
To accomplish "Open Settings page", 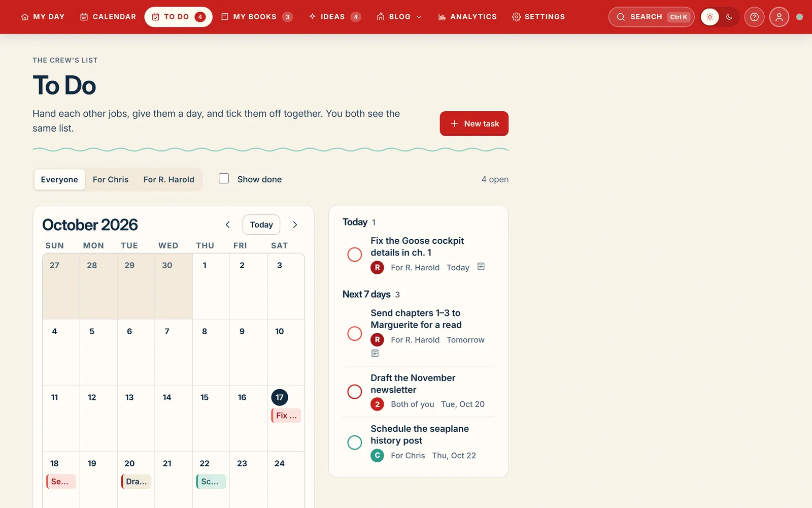I will click(538, 17).
